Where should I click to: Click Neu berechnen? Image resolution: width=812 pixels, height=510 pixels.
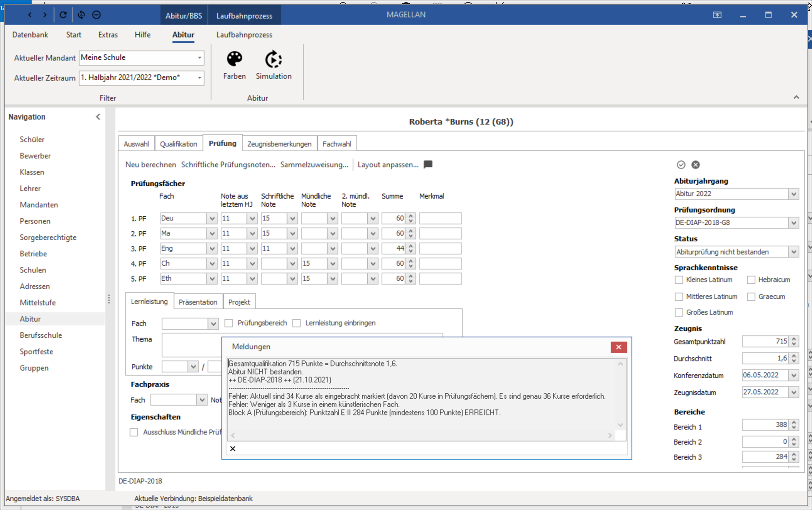[x=151, y=164]
